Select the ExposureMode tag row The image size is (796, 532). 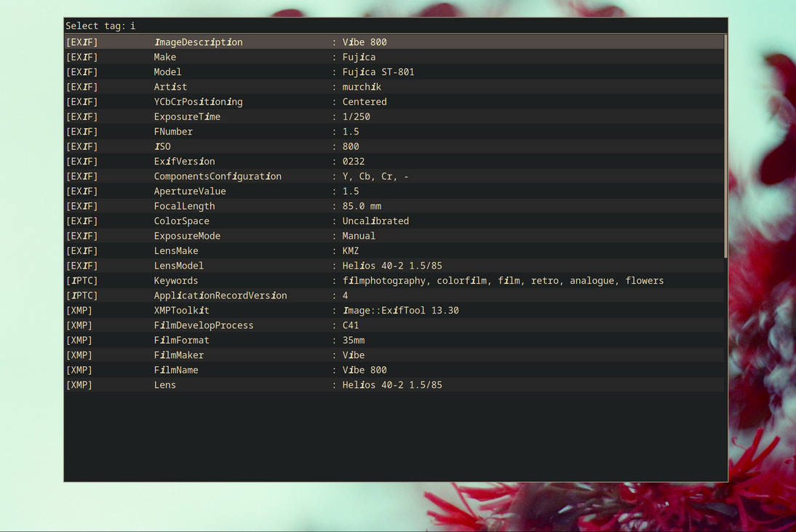pyautogui.click(x=394, y=236)
